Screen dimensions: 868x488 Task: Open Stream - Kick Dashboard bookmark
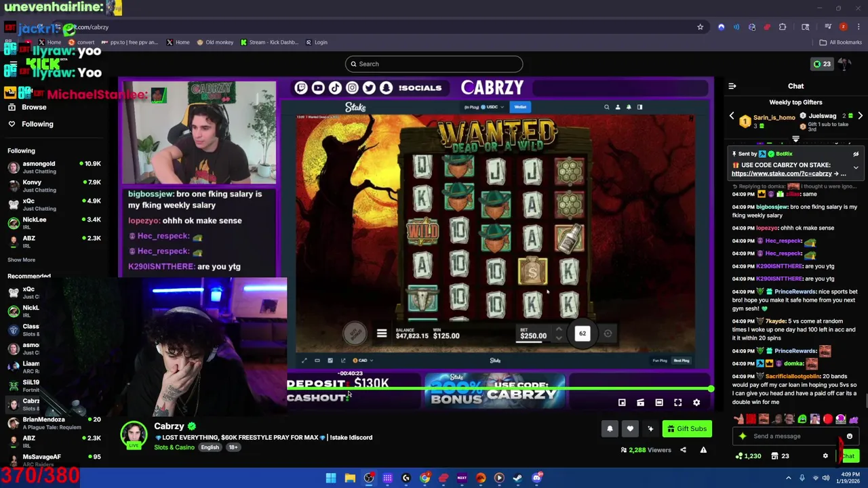(269, 42)
